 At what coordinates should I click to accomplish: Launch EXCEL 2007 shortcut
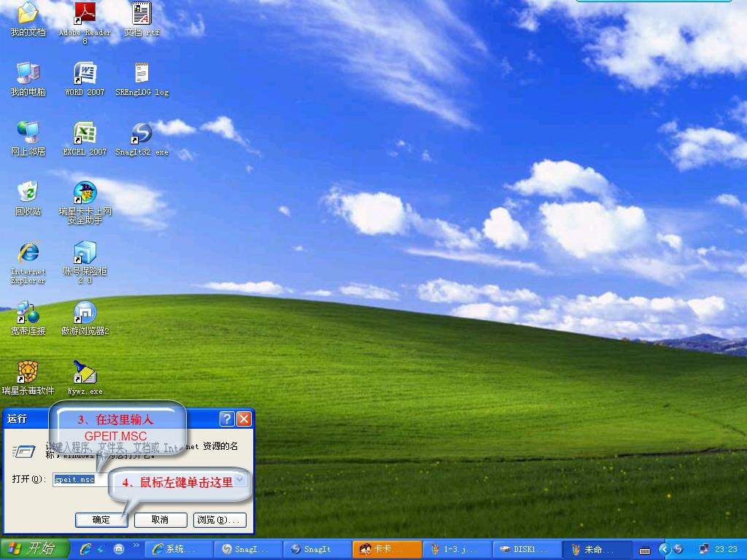[x=85, y=139]
